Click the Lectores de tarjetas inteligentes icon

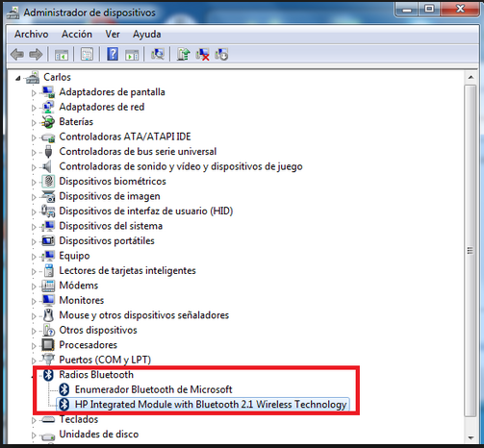(x=49, y=271)
